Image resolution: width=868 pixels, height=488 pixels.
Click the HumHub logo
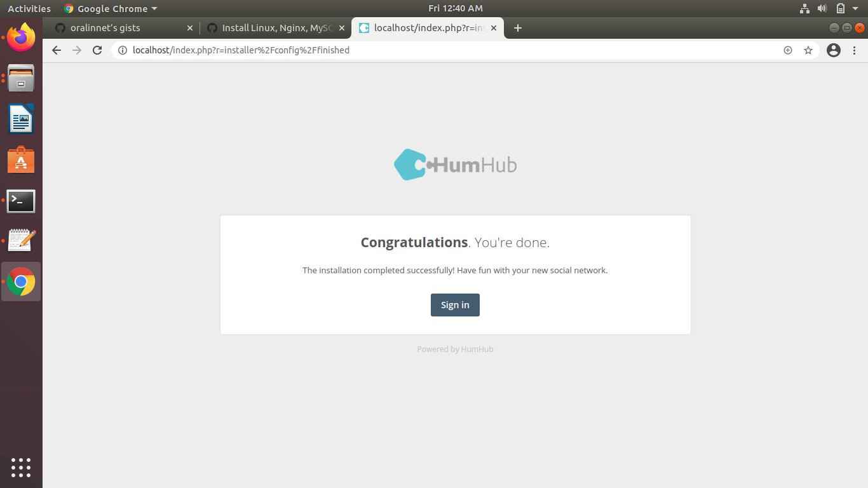point(455,165)
